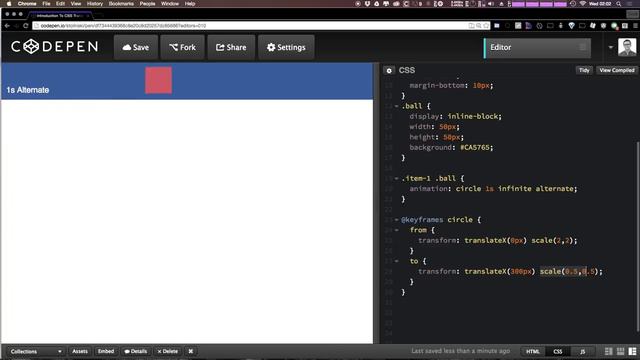Select the Introduction to CSS browser tab

point(60,16)
